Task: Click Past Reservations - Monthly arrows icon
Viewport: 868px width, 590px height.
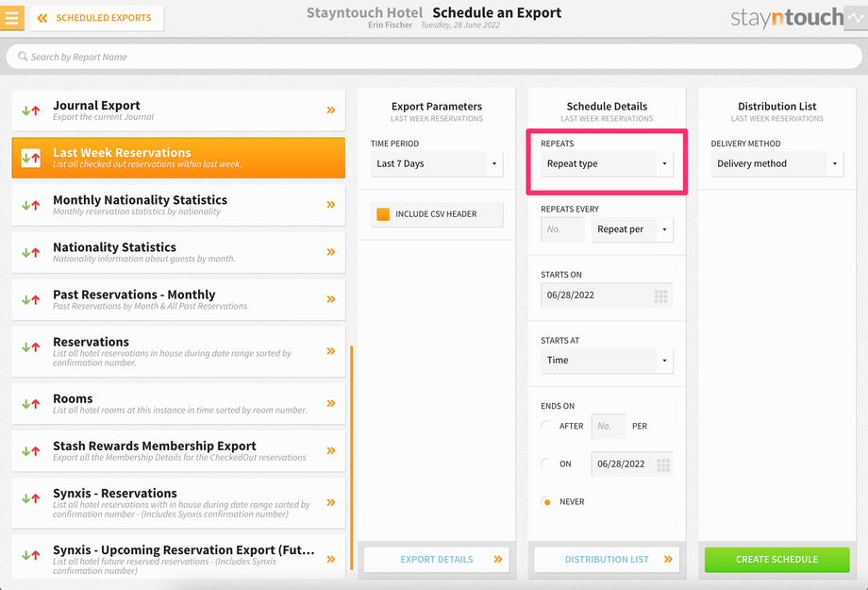Action: click(31, 300)
